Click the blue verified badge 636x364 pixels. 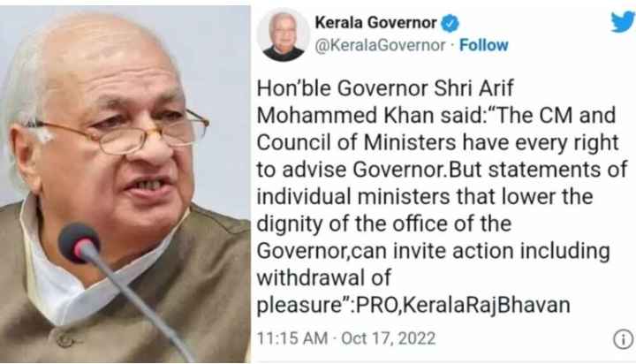[x=450, y=23]
